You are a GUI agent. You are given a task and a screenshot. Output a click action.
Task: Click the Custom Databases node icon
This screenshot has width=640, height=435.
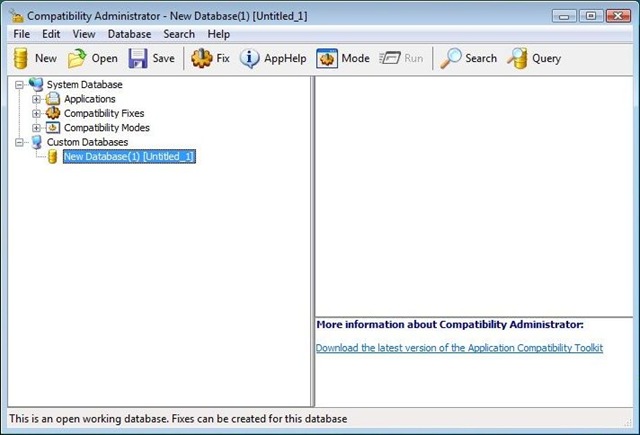pyautogui.click(x=37, y=142)
